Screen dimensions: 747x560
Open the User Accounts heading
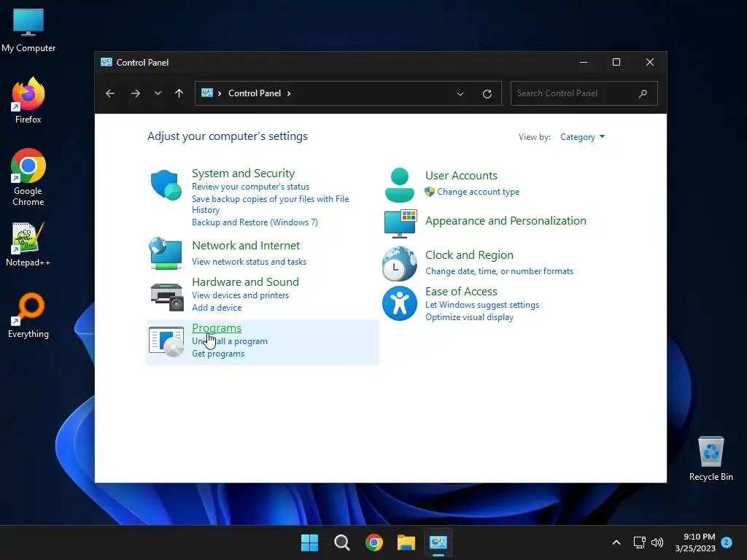coord(461,176)
